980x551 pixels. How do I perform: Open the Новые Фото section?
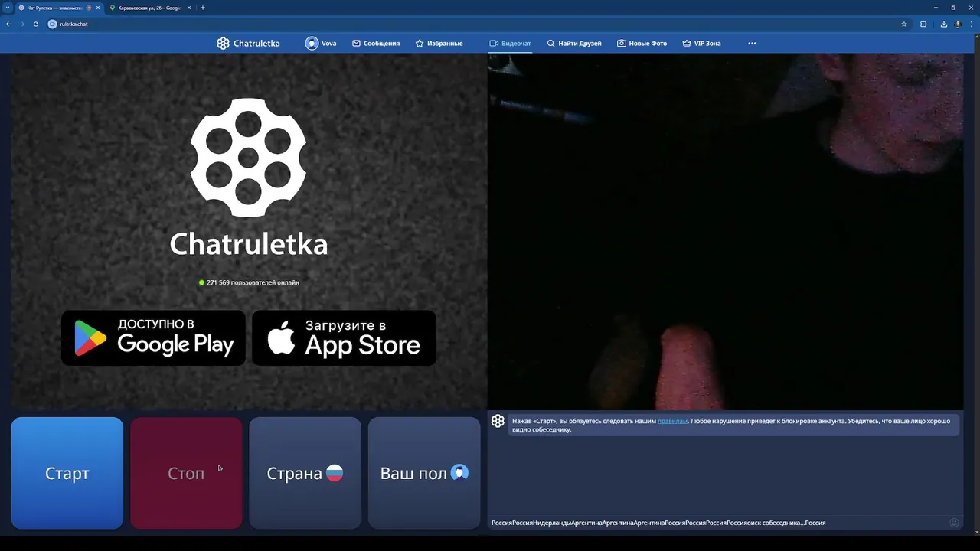(642, 44)
